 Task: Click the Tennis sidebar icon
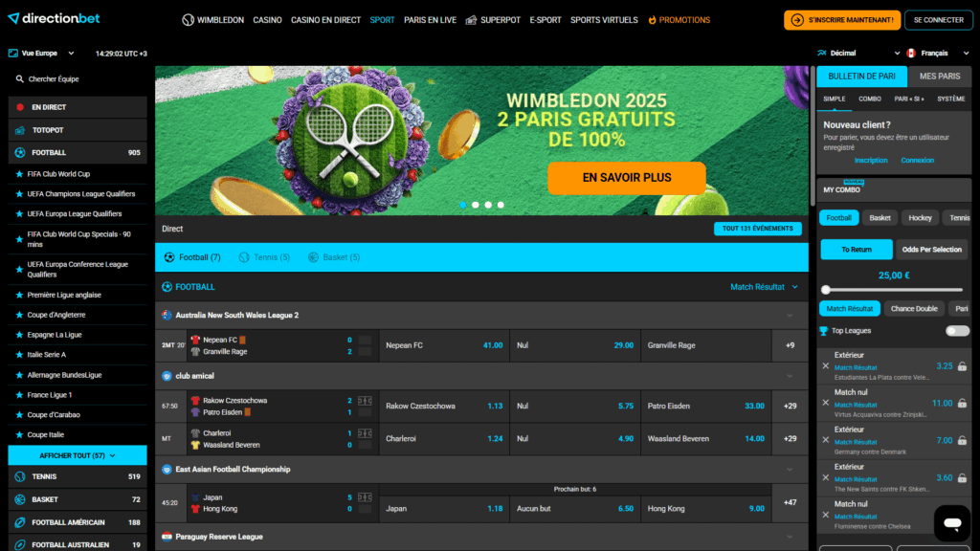point(20,476)
